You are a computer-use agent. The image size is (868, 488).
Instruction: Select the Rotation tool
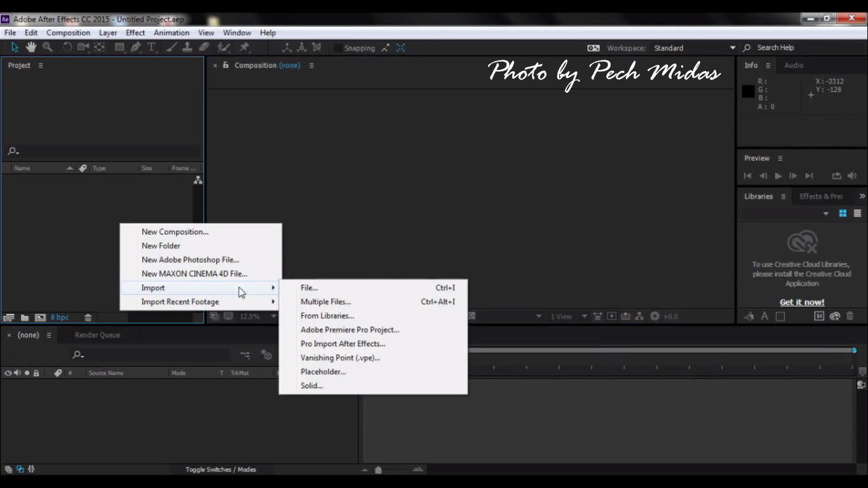pos(67,47)
